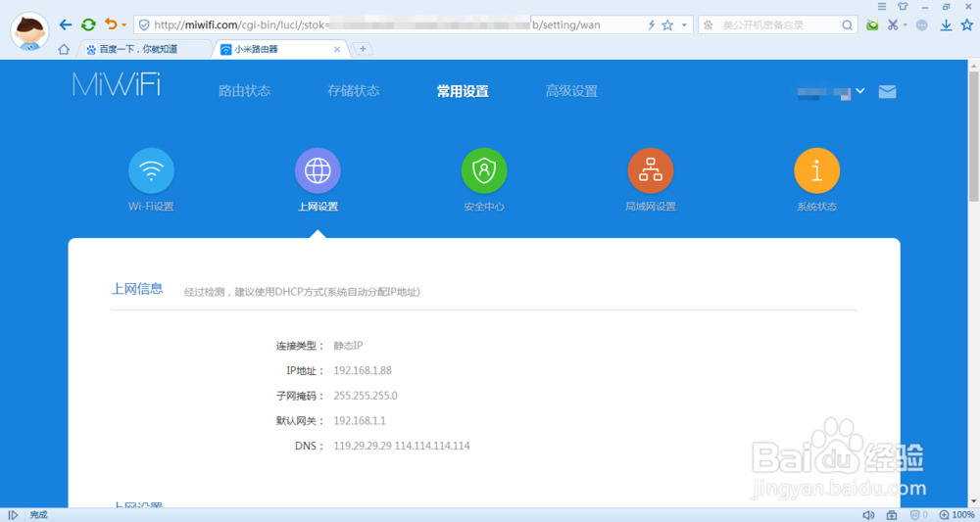Go back with the browser back arrow
The width and height of the screenshot is (980, 522).
66,24
